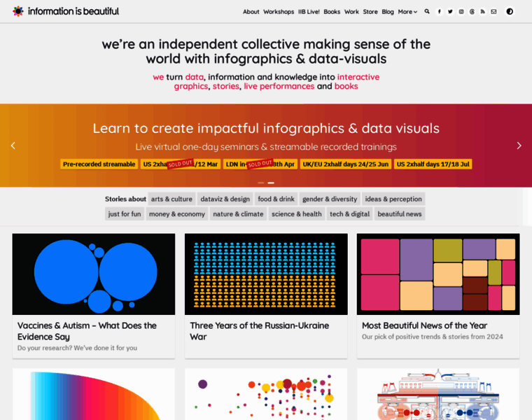This screenshot has height=420, width=532.
Task: Filter stories by arts & culture
Action: [x=171, y=199]
